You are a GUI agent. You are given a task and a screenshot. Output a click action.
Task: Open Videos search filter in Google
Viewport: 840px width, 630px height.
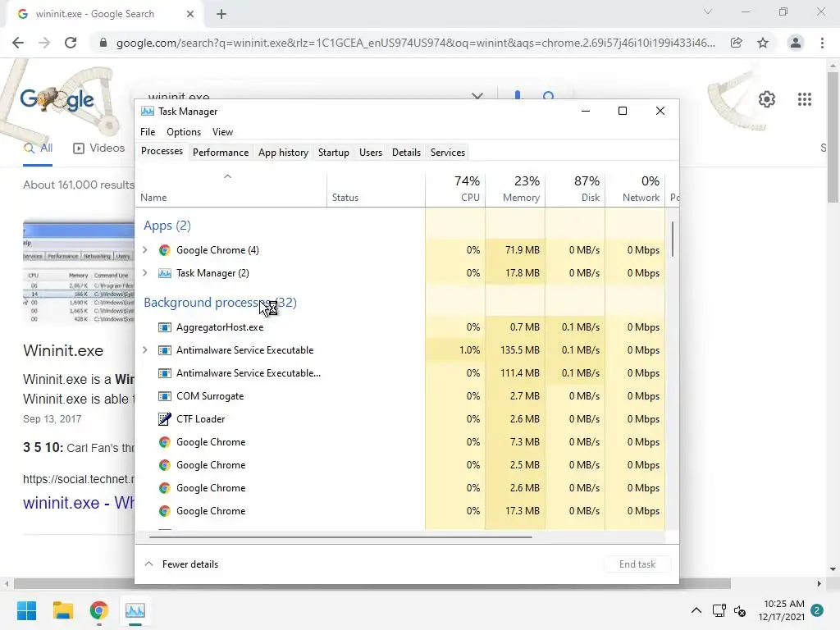click(x=98, y=148)
